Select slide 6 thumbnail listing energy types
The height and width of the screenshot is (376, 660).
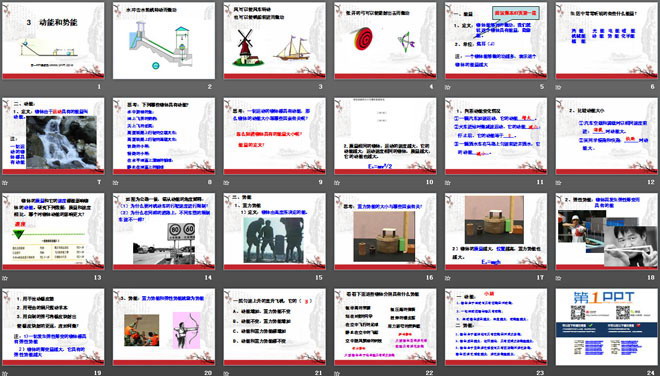(607, 40)
